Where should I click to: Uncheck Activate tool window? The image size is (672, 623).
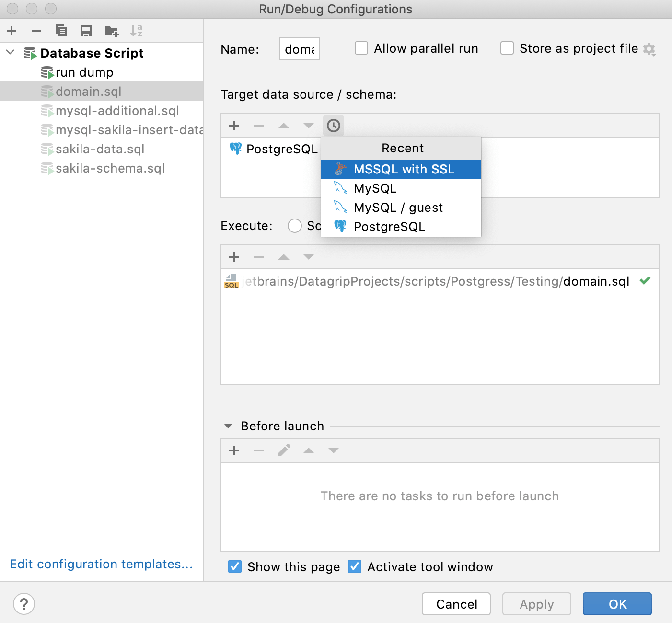click(354, 566)
